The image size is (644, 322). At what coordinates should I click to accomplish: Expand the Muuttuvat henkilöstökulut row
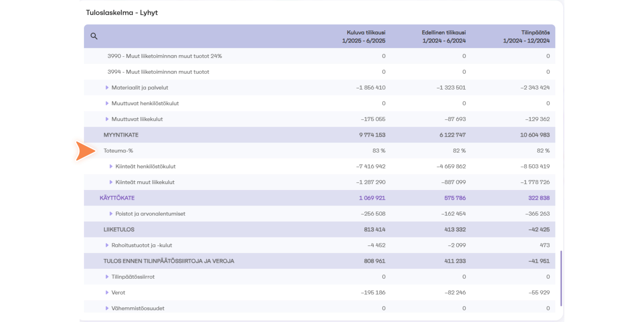tap(107, 103)
